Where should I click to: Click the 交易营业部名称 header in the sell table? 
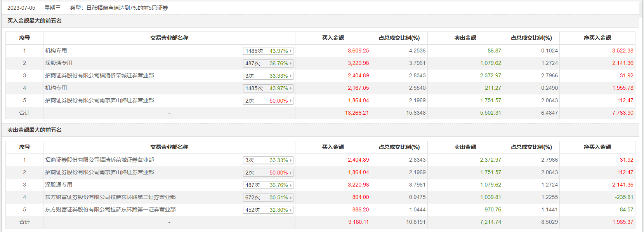click(169, 147)
